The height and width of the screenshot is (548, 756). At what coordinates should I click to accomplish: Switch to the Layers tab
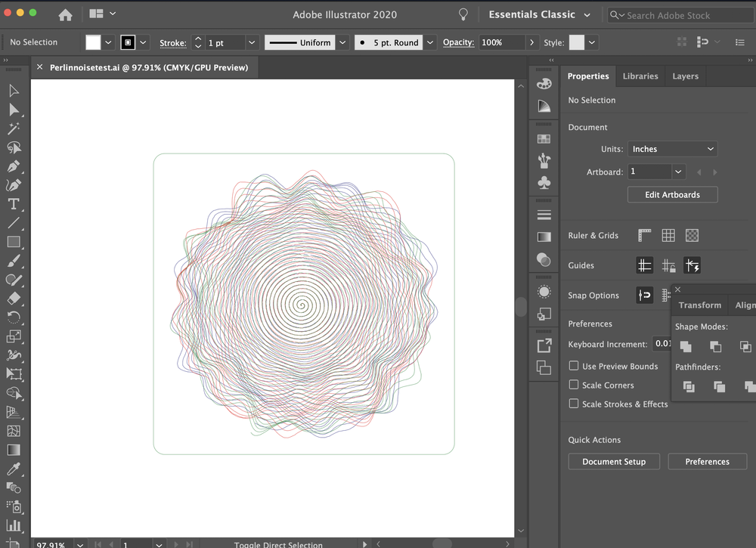[685, 76]
